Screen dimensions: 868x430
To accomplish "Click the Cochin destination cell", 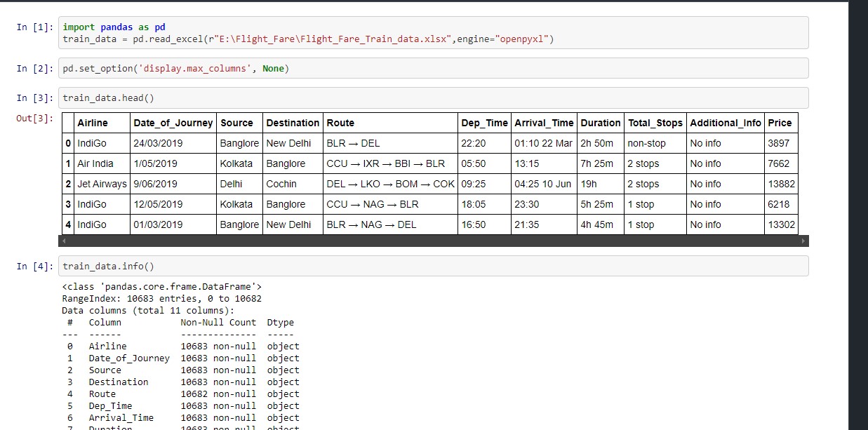I will pyautogui.click(x=293, y=184).
